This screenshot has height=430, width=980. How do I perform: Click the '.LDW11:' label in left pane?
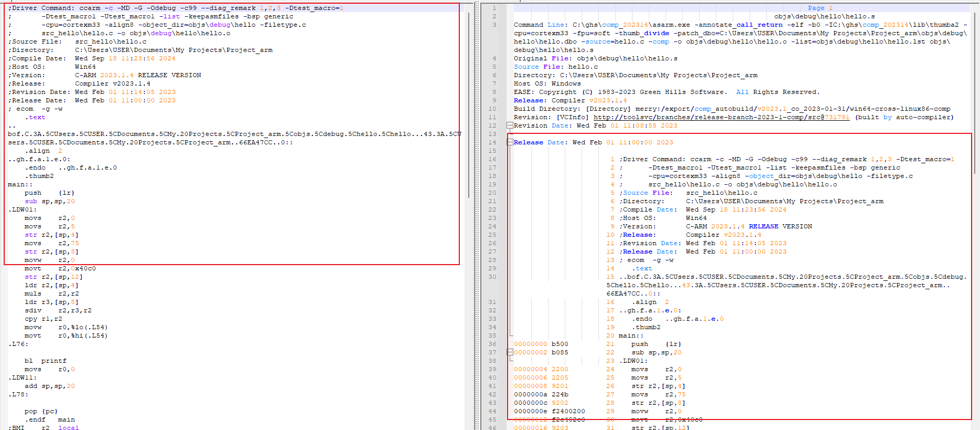pos(22,377)
